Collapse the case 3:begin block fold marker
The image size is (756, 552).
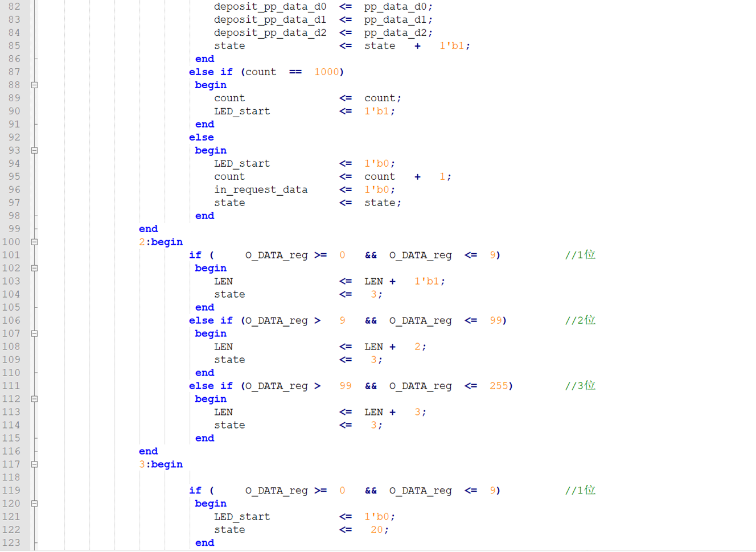(34, 464)
